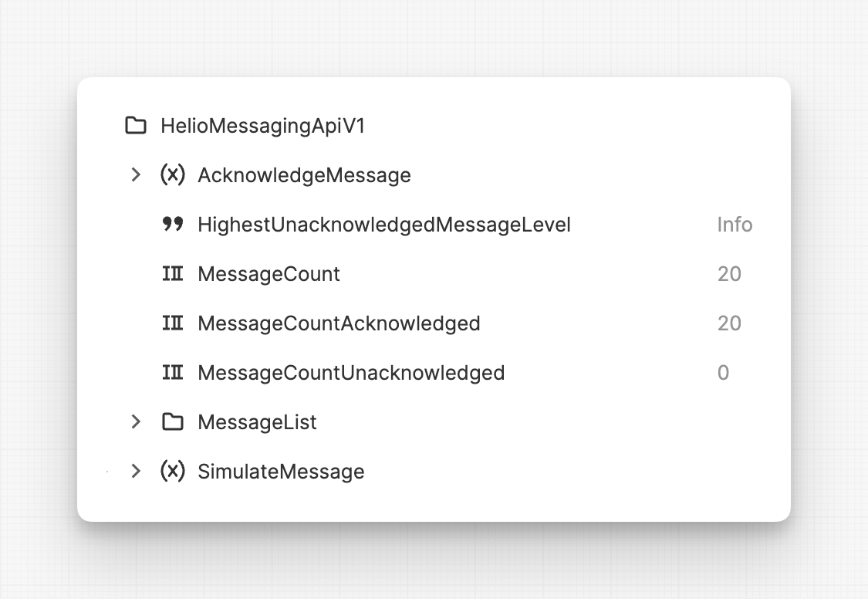This screenshot has width=868, height=599.
Task: Select the MessageCountUnacknowledged property label
Action: tap(351, 373)
